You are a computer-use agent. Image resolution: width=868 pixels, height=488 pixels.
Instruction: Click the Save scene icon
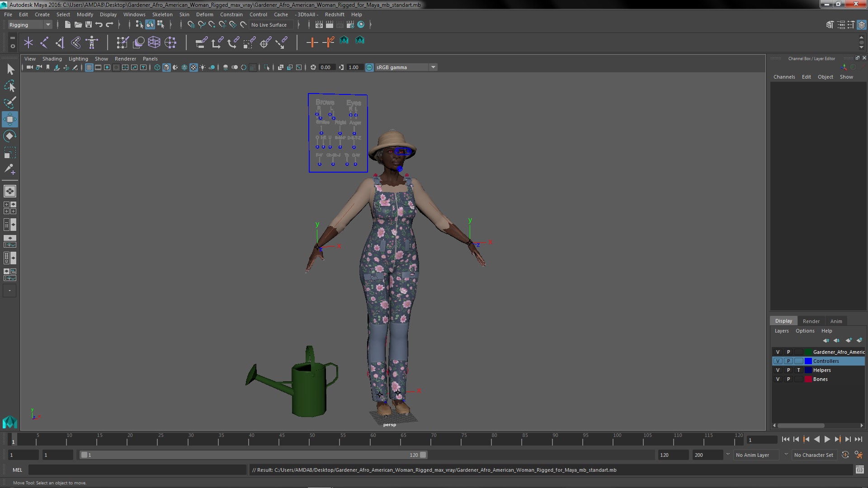click(x=89, y=24)
